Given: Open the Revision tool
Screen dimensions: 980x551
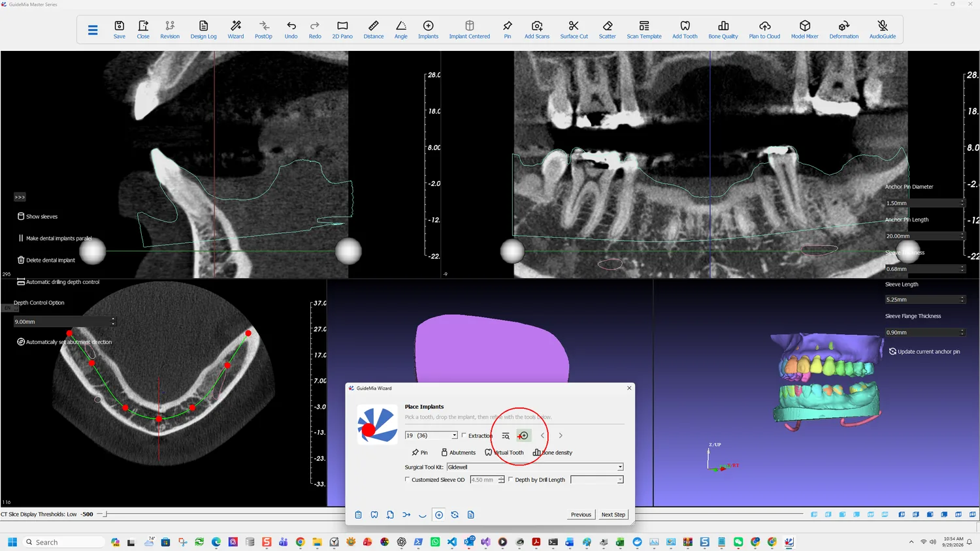Looking at the screenshot, I should 170,29.
